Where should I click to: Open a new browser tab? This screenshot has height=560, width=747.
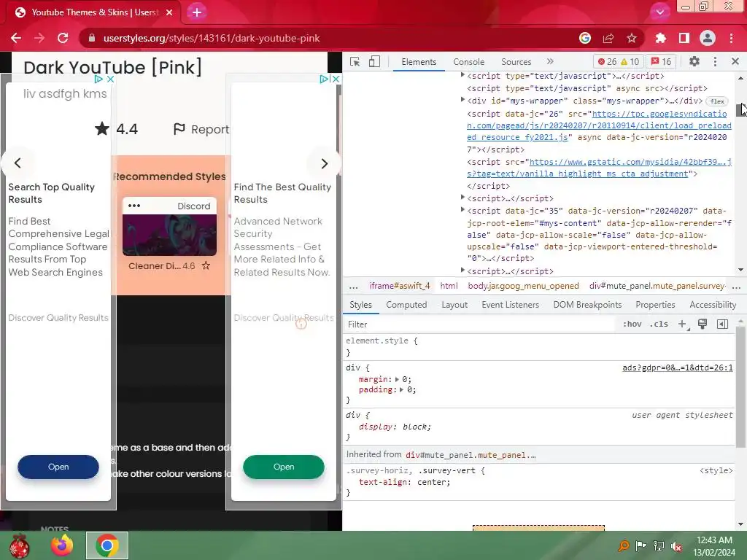(197, 12)
